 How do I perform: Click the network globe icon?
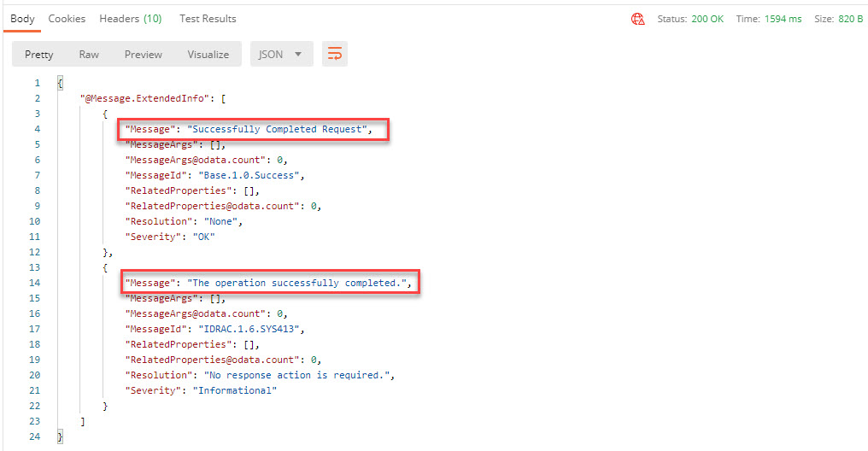tap(637, 19)
